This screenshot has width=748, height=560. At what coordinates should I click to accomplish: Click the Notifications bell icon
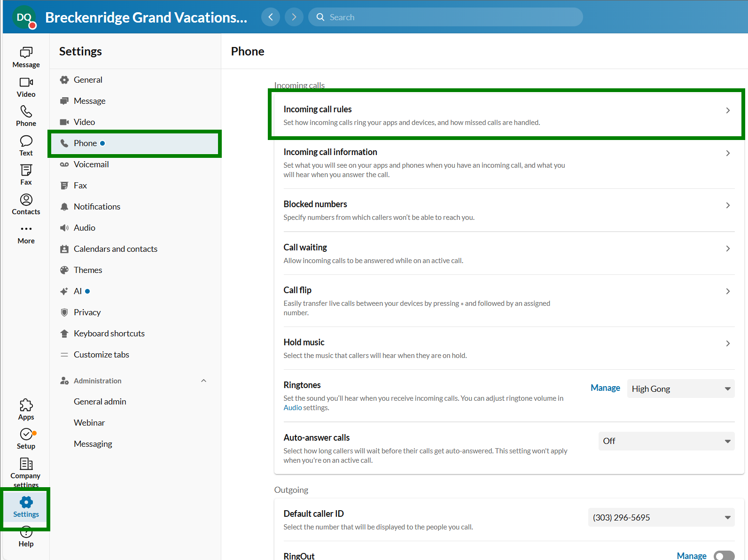click(x=64, y=207)
